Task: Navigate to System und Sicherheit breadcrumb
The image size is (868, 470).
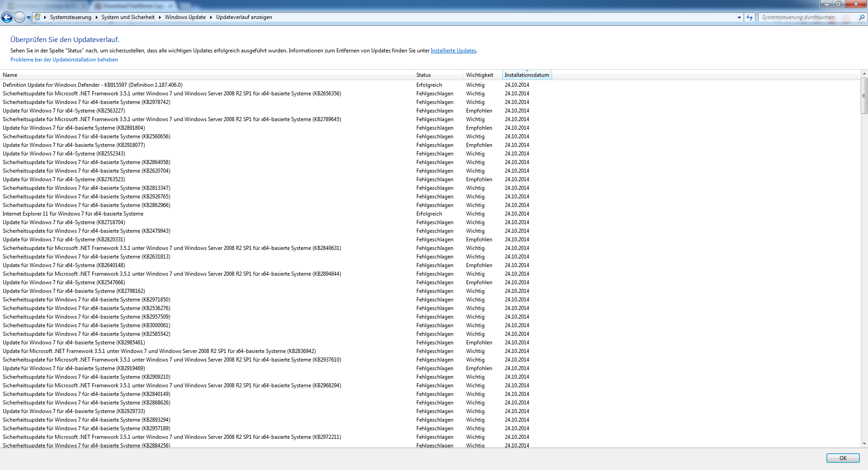Action: pyautogui.click(x=128, y=17)
